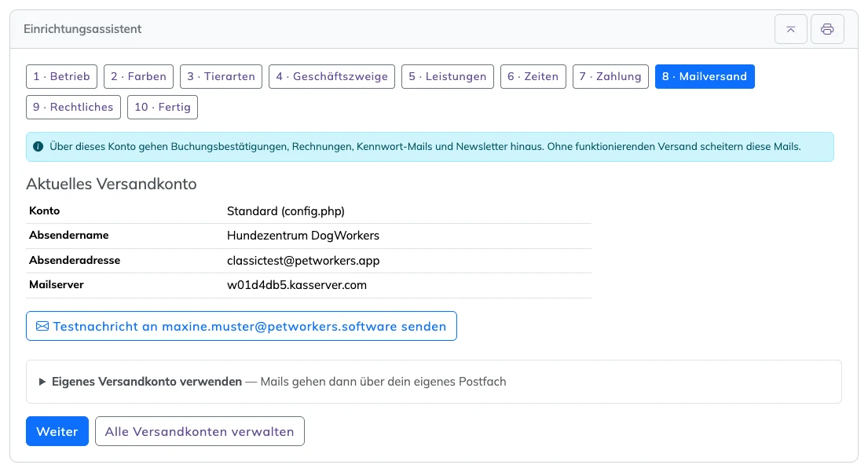Screen dimensions: 868x472
Task: Click the 'Absenderadresse' row label
Action: pos(75,260)
